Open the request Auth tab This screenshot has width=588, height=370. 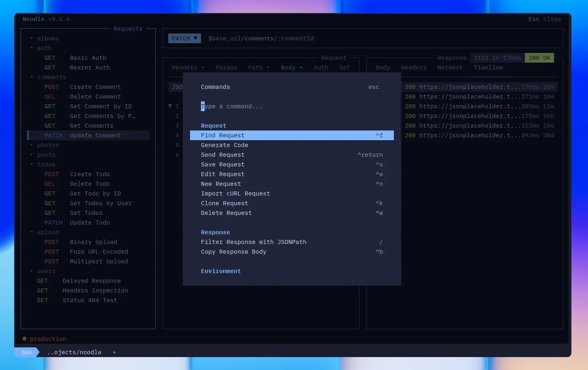pyautogui.click(x=321, y=67)
